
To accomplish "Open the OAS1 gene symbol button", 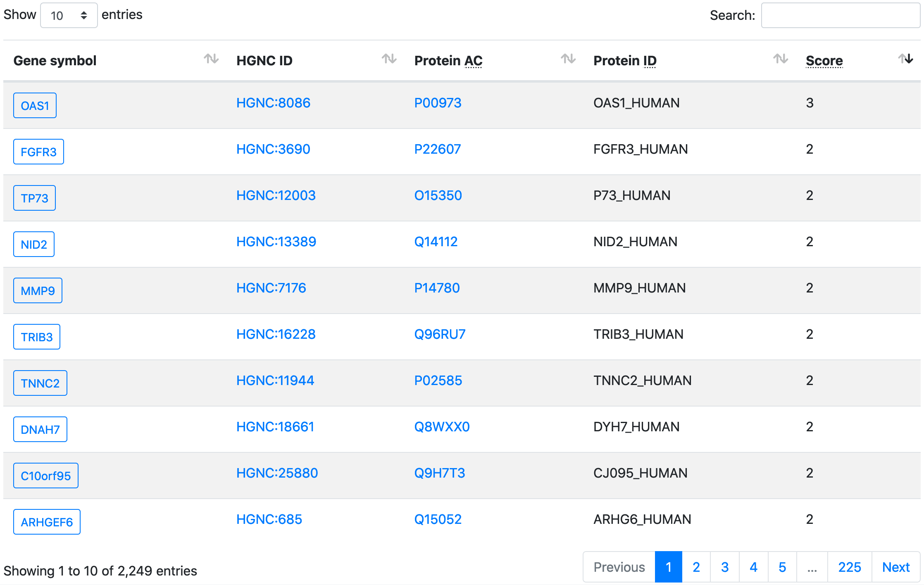I will pyautogui.click(x=35, y=105).
